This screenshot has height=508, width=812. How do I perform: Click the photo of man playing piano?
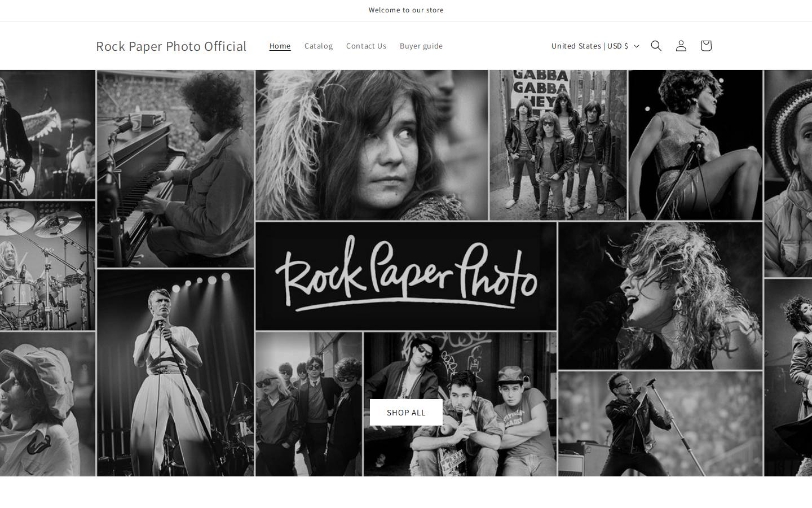click(x=175, y=168)
